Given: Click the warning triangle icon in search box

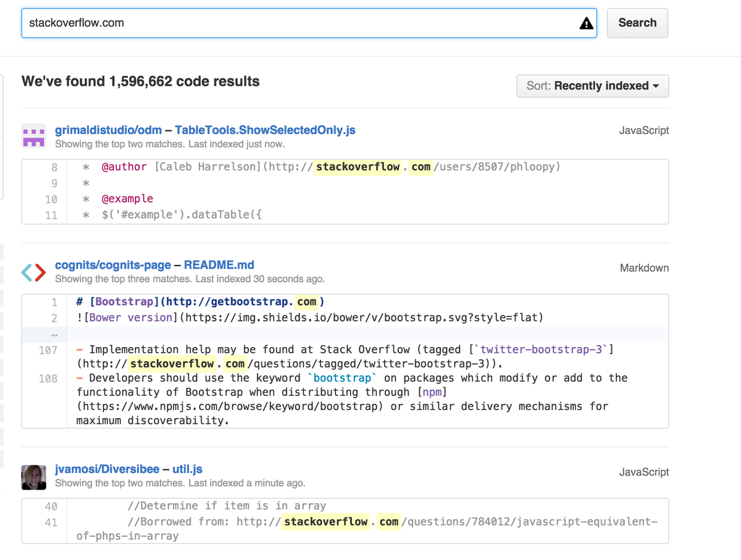Looking at the screenshot, I should (586, 23).
